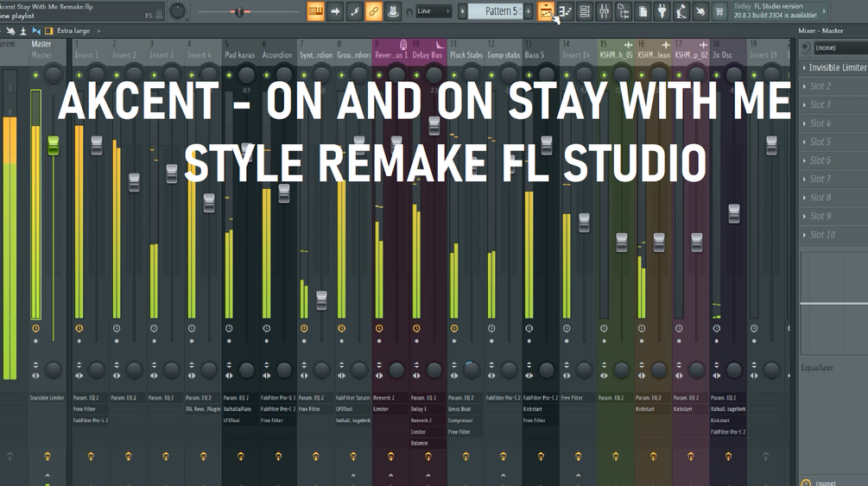
Task: Click swap channels arrows on Insert 1
Action: tap(79, 376)
